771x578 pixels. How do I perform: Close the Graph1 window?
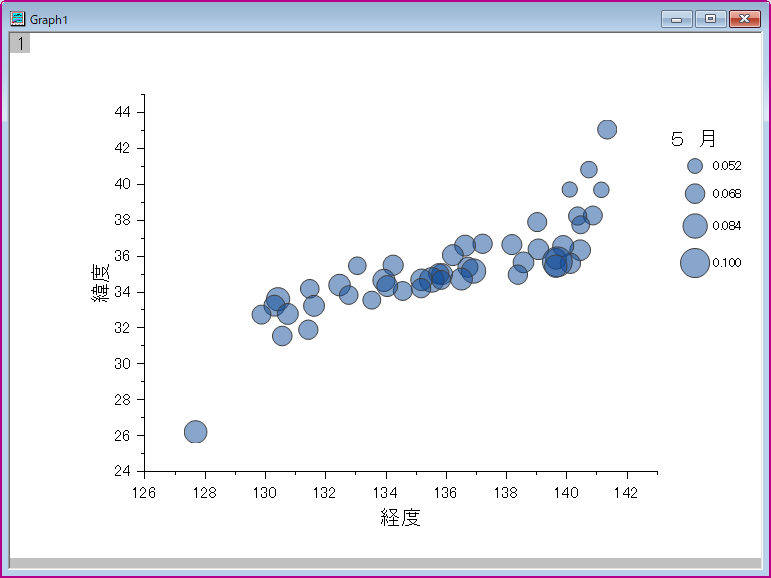[x=744, y=19]
